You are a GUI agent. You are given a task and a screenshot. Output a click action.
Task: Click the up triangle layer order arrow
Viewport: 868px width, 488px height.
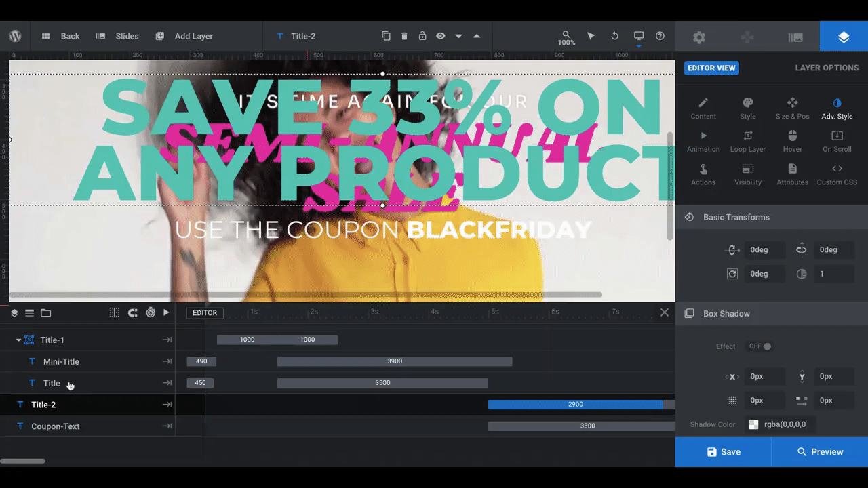(x=477, y=36)
